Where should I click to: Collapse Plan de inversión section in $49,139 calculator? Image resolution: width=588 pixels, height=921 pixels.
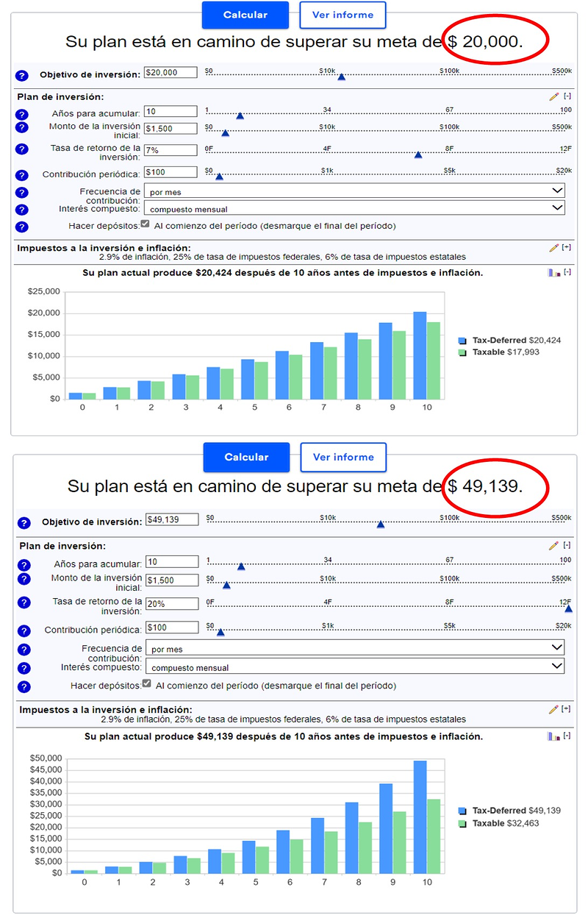point(567,545)
